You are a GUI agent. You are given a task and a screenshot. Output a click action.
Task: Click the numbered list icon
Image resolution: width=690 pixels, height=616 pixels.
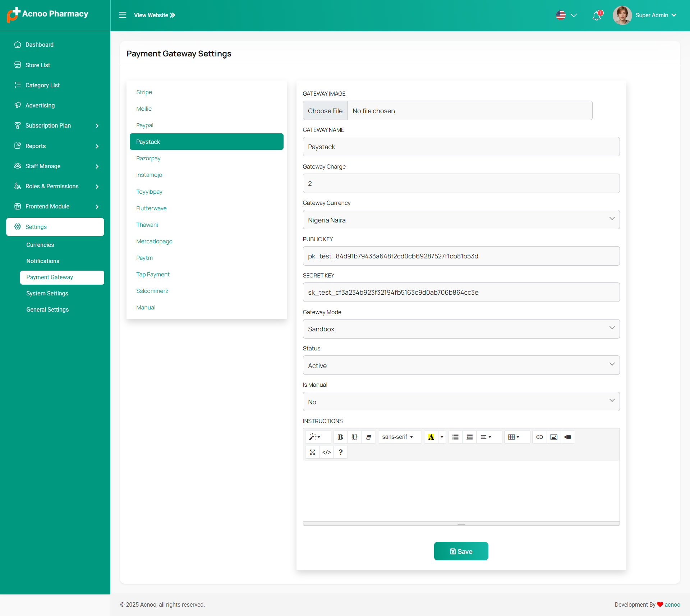(x=469, y=437)
